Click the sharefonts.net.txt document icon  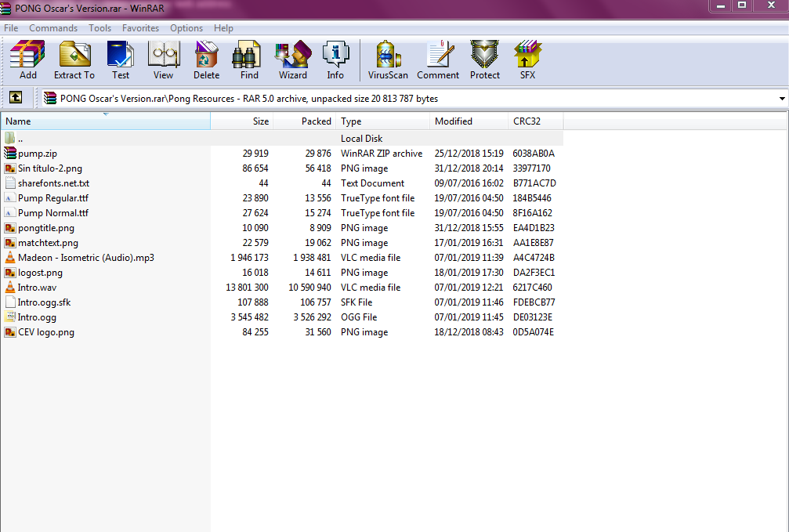point(10,183)
